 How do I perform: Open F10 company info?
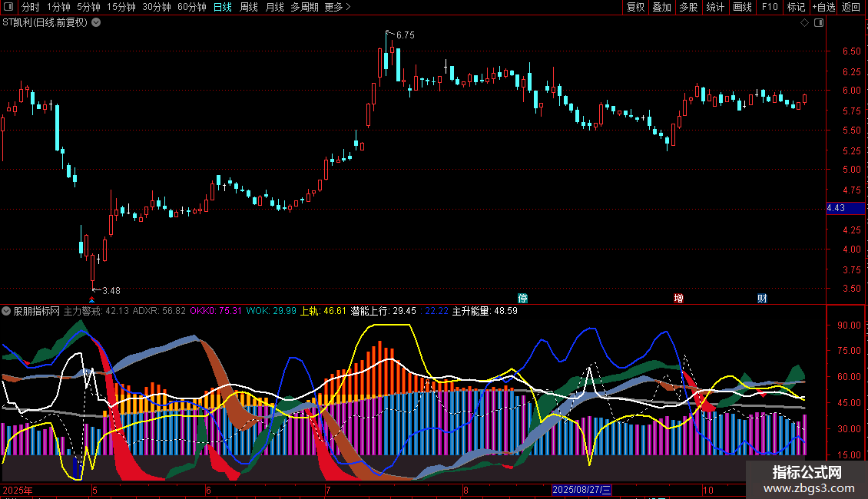(770, 7)
